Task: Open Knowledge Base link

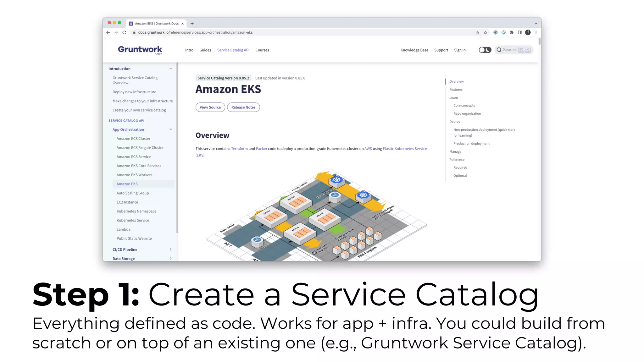Action: (x=414, y=50)
